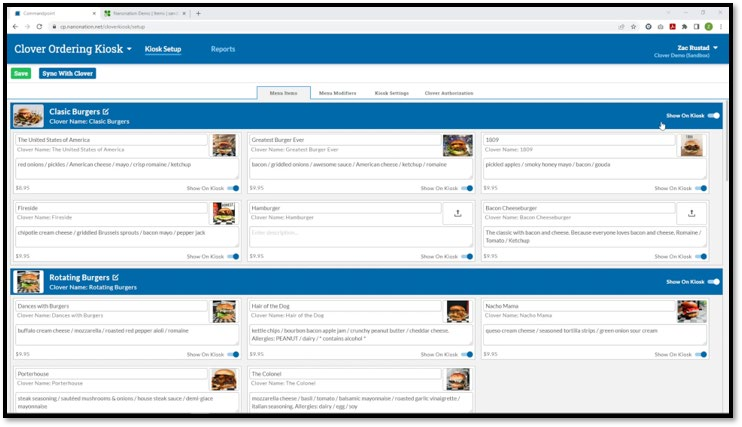The image size is (742, 427).
Task: Upload image for Bacon Cheeseburger item
Action: click(691, 214)
